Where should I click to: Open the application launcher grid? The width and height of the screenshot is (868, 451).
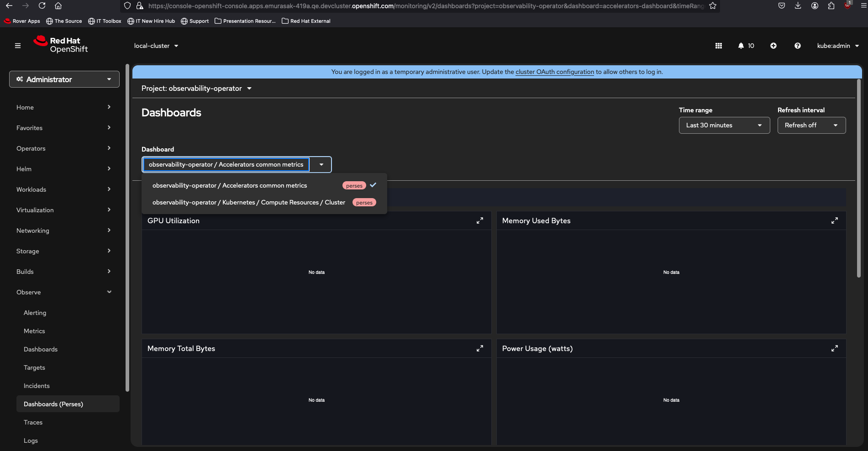click(x=719, y=46)
